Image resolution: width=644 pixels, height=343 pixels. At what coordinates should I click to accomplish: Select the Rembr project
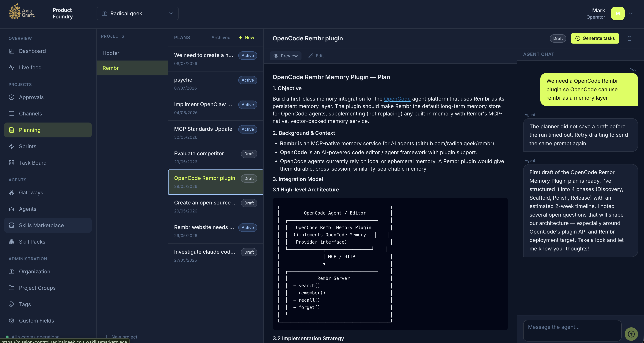132,68
